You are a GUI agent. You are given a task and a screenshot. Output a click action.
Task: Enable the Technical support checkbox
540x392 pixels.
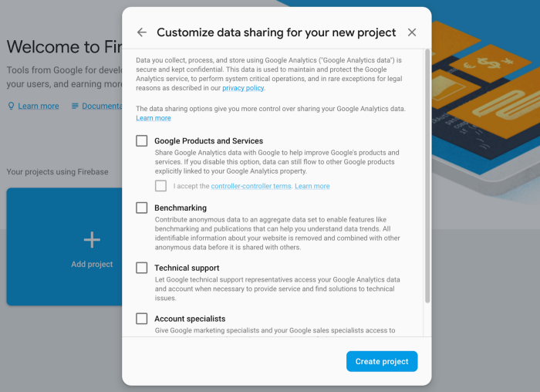(x=141, y=268)
